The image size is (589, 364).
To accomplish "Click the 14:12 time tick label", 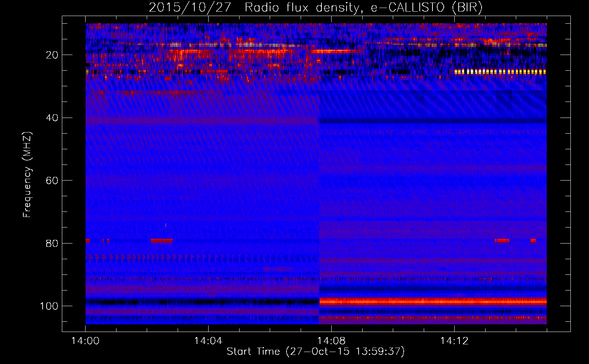I will 454,341.
